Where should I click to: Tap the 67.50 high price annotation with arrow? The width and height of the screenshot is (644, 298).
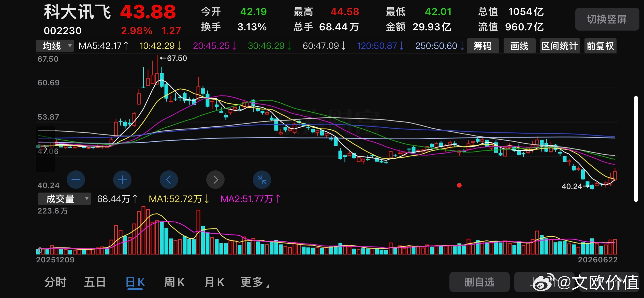point(173,58)
